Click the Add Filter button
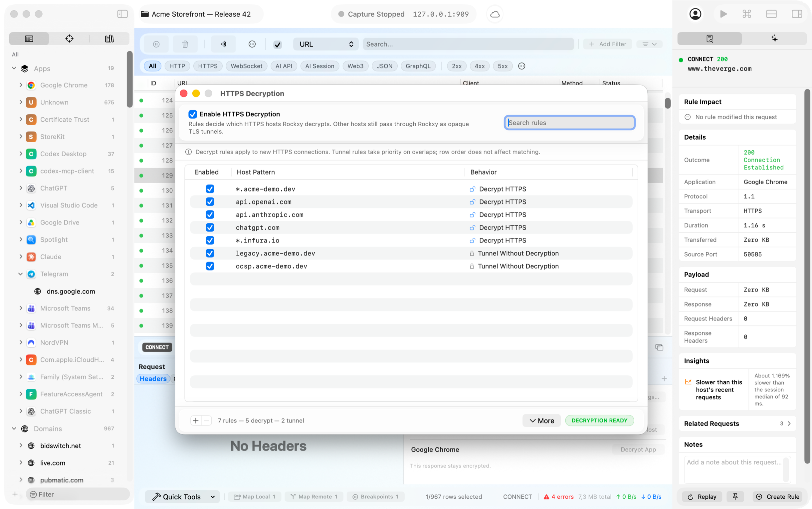 tap(607, 44)
